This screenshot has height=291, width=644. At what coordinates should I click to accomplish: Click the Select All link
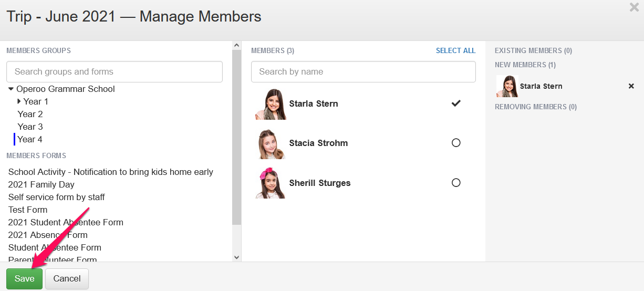point(455,51)
